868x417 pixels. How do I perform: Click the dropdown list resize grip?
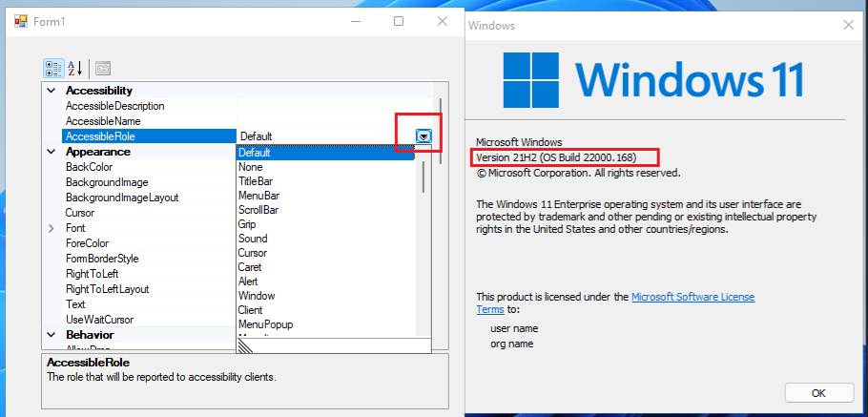point(245,346)
